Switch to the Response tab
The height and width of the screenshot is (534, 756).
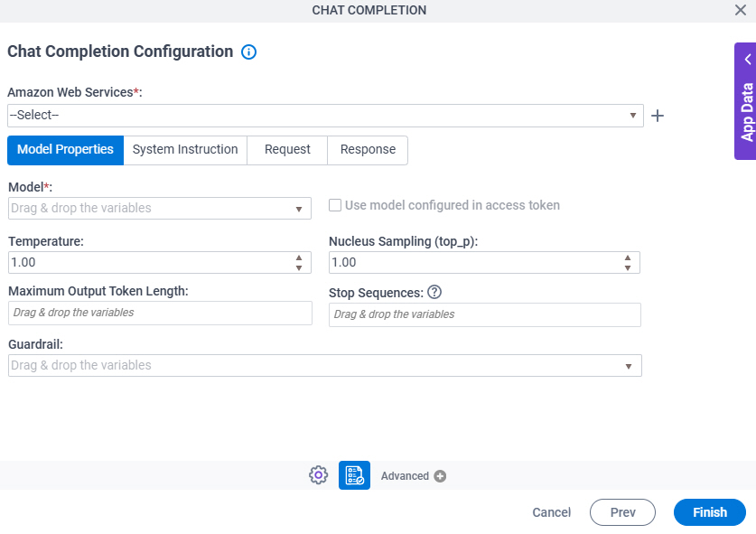pyautogui.click(x=368, y=150)
